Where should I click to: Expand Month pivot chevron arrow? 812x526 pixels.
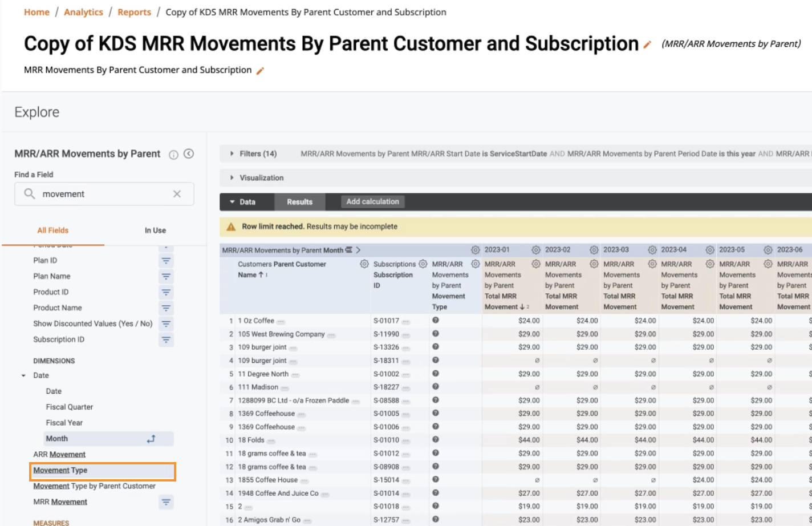[358, 250]
